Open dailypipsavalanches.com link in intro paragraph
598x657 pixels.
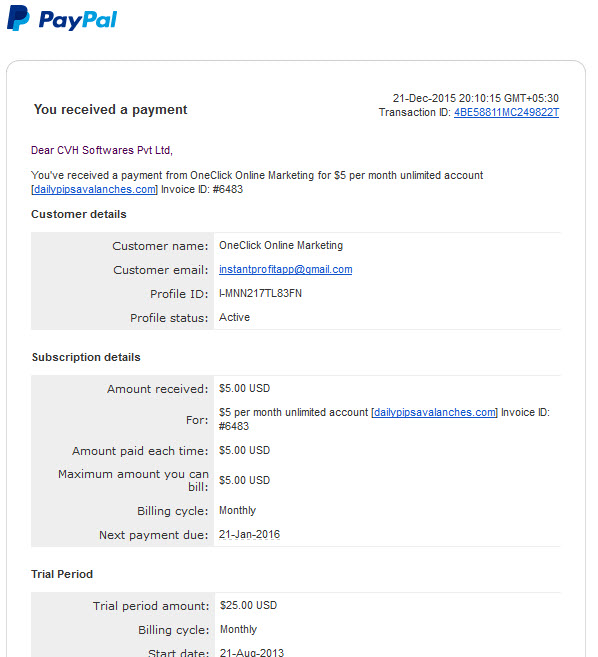[95, 189]
